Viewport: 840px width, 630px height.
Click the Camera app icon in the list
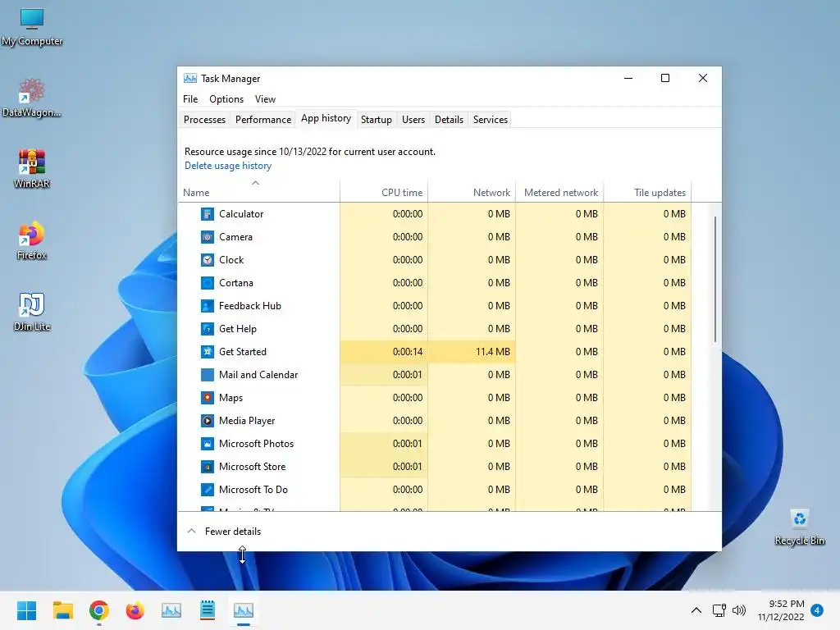pos(208,237)
